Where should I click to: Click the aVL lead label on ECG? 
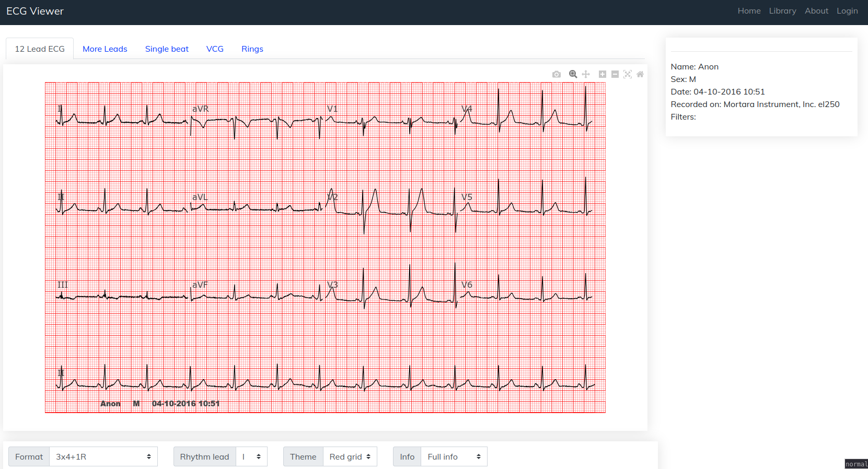coord(200,197)
